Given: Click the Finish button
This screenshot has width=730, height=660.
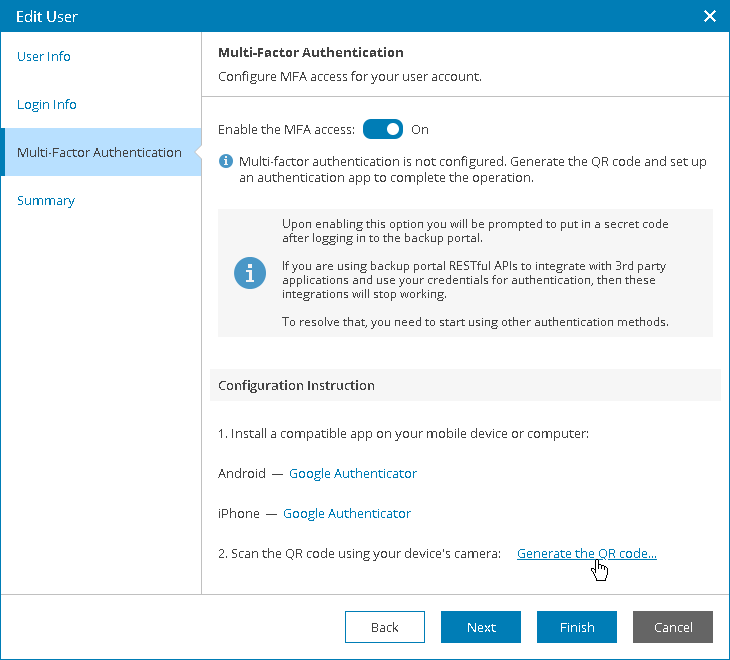Looking at the screenshot, I should pyautogui.click(x=577, y=627).
